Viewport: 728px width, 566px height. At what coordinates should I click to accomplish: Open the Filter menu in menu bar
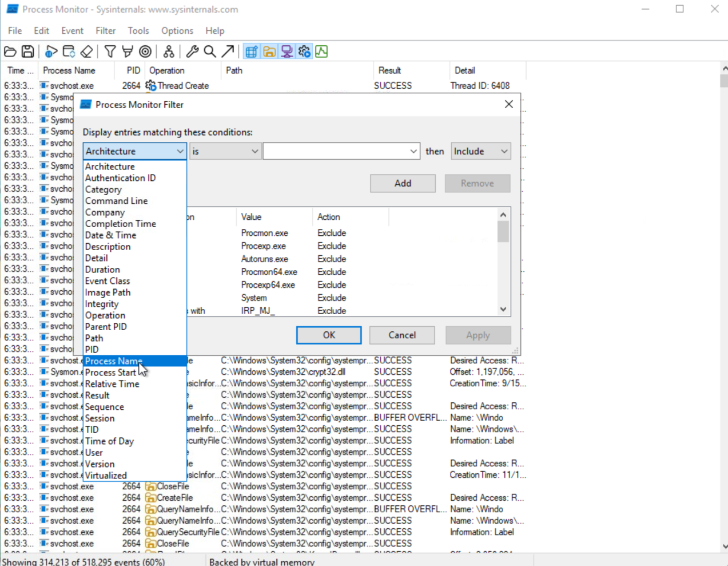105,31
